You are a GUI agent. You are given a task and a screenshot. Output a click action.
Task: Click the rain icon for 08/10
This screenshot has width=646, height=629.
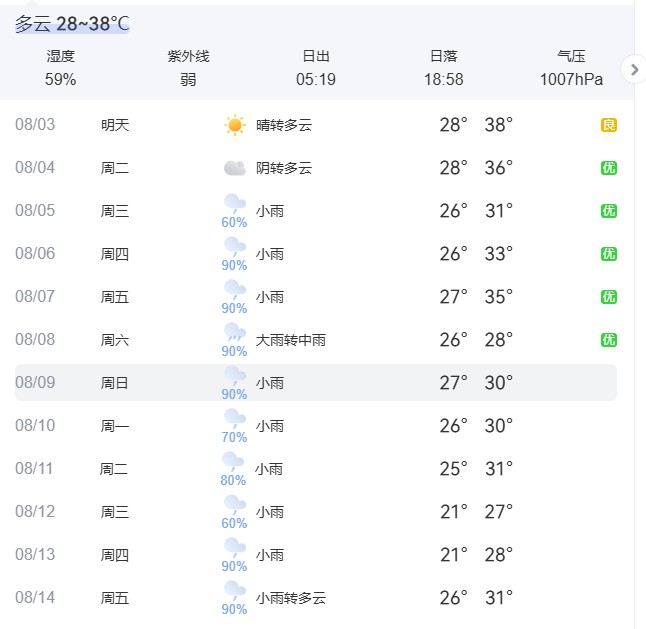235,419
